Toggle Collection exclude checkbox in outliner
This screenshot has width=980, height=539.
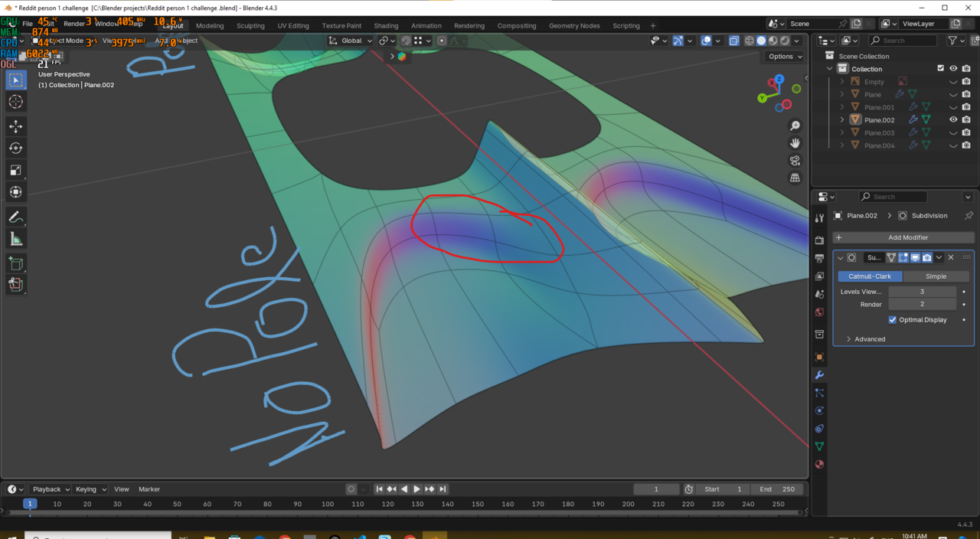pyautogui.click(x=941, y=69)
